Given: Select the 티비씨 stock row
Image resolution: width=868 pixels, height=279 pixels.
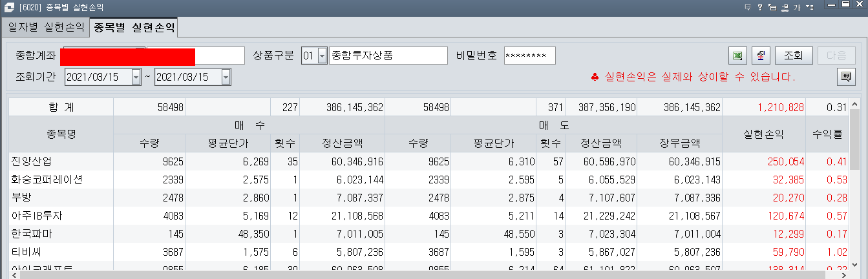Looking at the screenshot, I should pos(429,251).
